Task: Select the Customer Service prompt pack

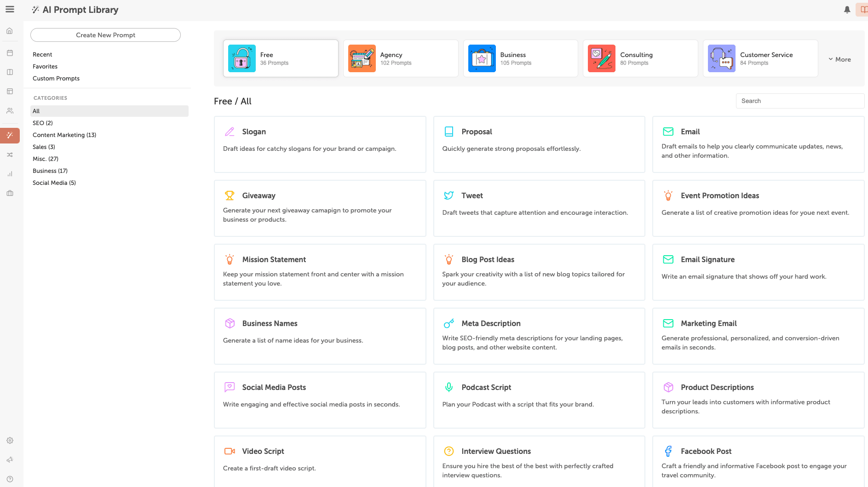Action: pyautogui.click(x=760, y=58)
